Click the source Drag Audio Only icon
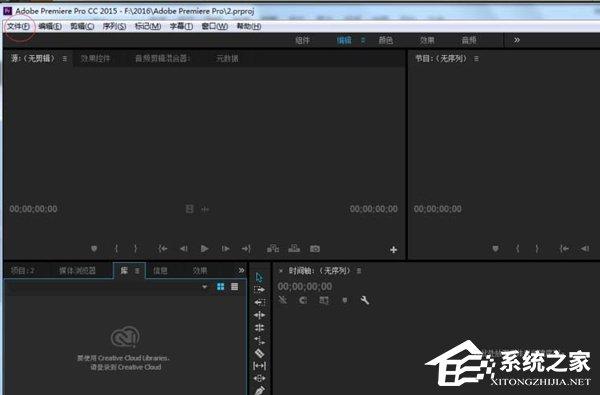600x395 pixels. point(205,209)
